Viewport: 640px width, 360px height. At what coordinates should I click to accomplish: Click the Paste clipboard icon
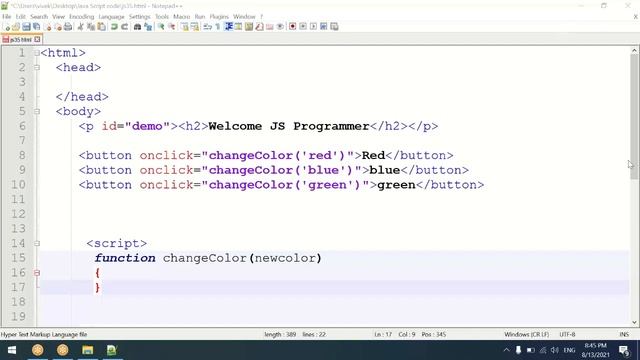coord(101,27)
